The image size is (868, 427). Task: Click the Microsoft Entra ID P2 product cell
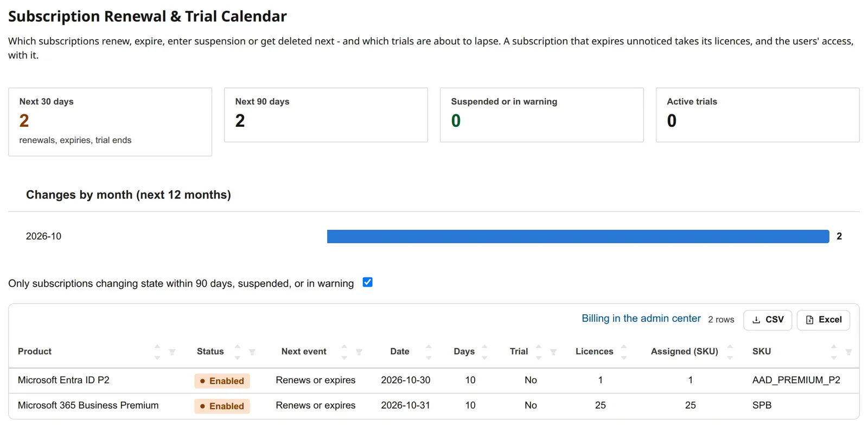tap(63, 380)
